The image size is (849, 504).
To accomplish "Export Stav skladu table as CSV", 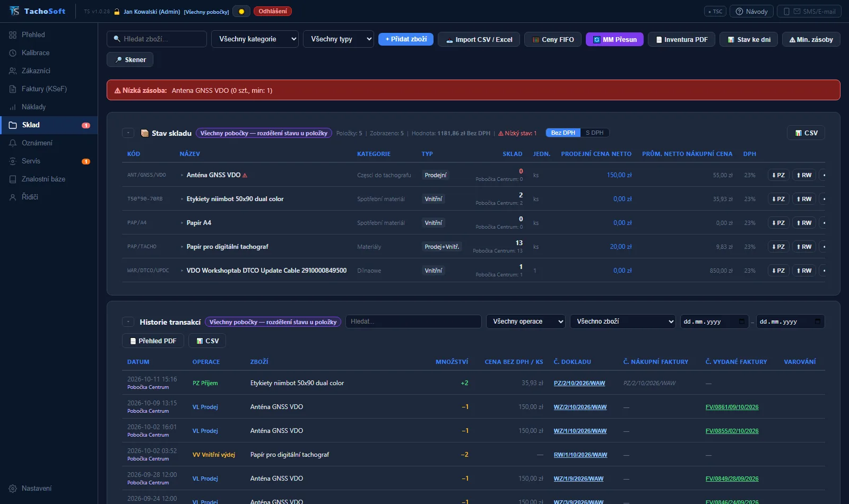I will click(806, 133).
